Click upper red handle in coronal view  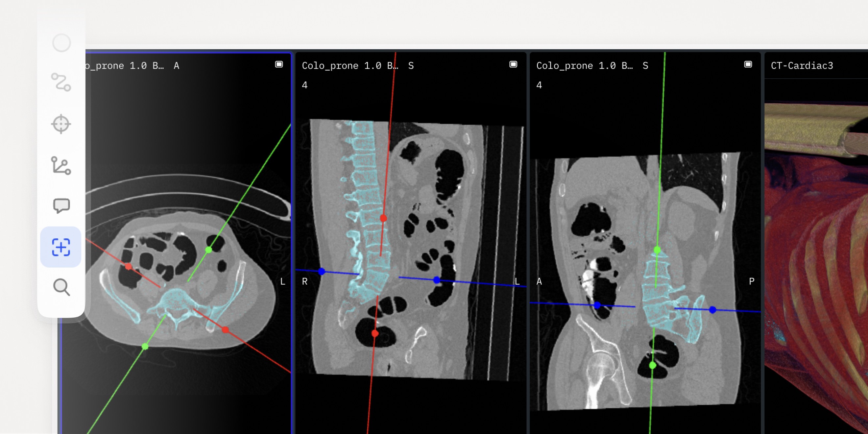coord(383,218)
